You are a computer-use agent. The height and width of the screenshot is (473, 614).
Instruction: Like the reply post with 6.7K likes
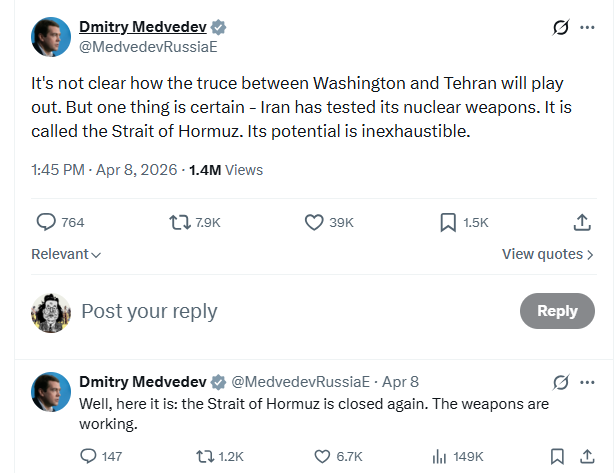point(322,456)
